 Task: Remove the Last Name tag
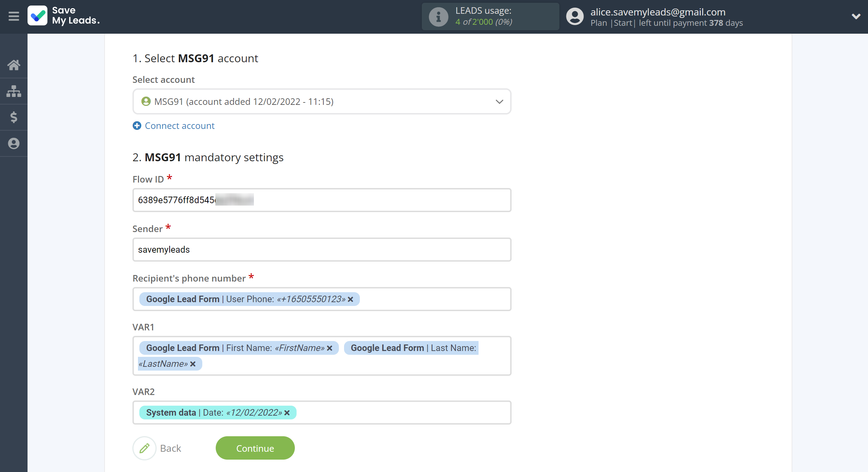(193, 364)
